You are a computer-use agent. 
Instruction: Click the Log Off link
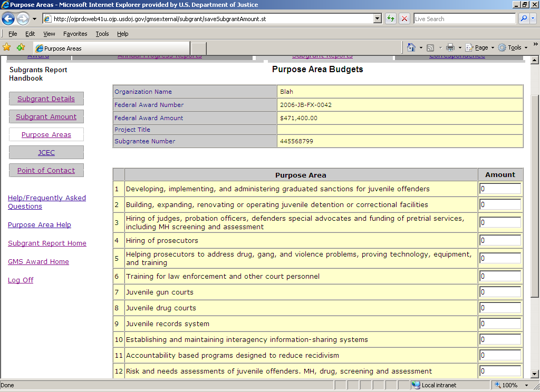21,280
